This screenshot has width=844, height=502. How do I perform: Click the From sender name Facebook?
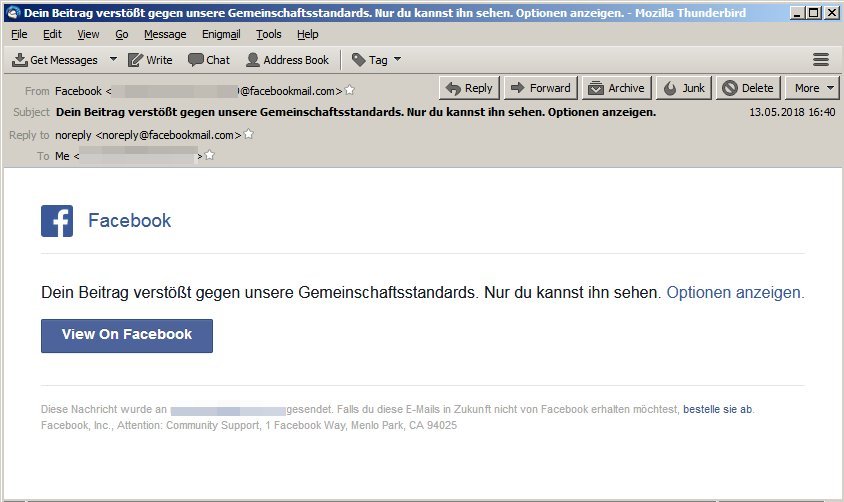tap(78, 91)
